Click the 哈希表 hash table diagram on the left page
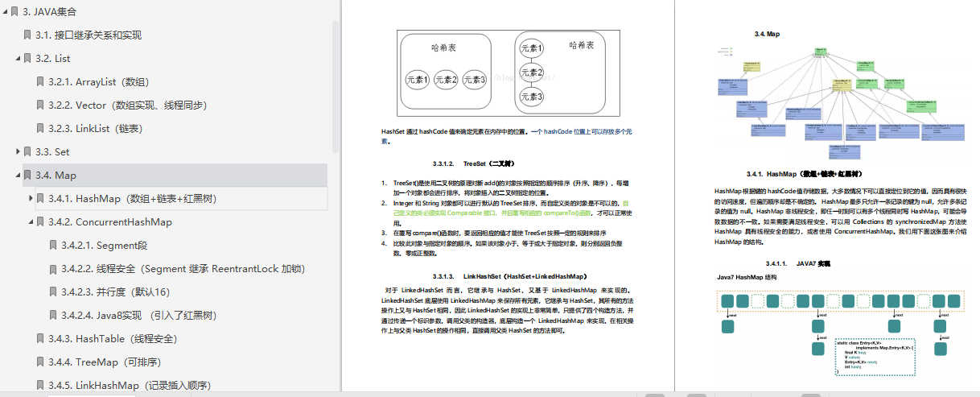Screen dimensions: 980x397 (x=509, y=75)
